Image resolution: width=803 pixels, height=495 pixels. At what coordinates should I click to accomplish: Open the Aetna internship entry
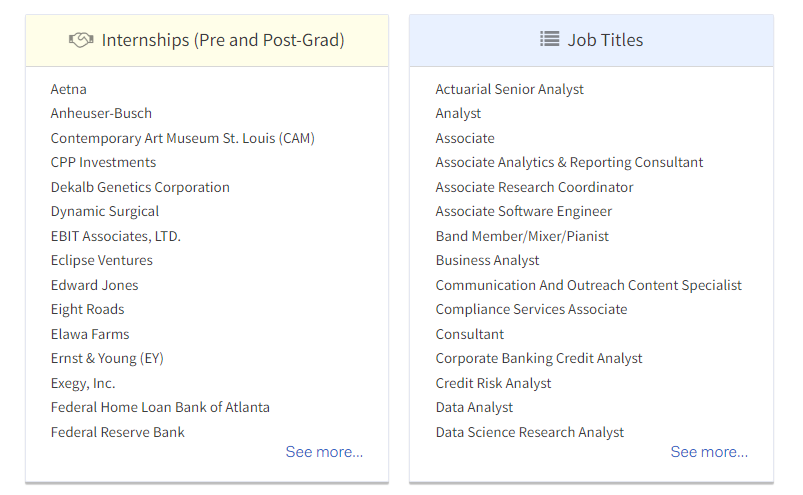69,90
